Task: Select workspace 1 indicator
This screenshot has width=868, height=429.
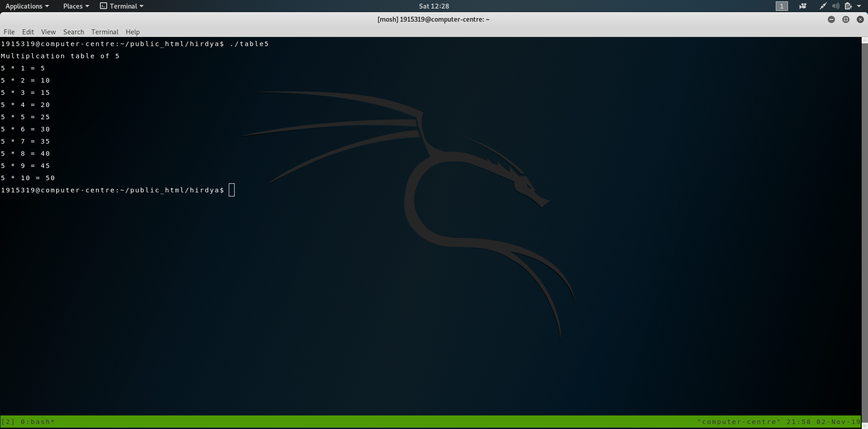Action: tap(782, 6)
